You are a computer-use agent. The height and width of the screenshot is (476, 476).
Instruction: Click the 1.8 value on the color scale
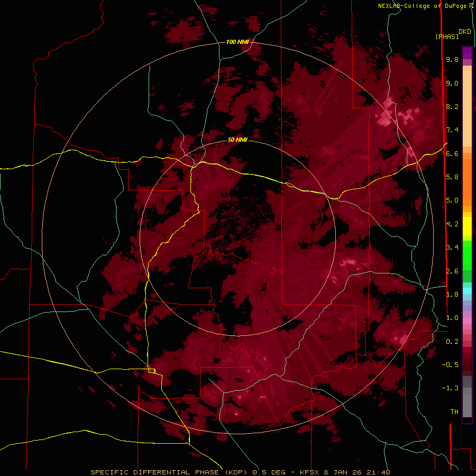(452, 295)
